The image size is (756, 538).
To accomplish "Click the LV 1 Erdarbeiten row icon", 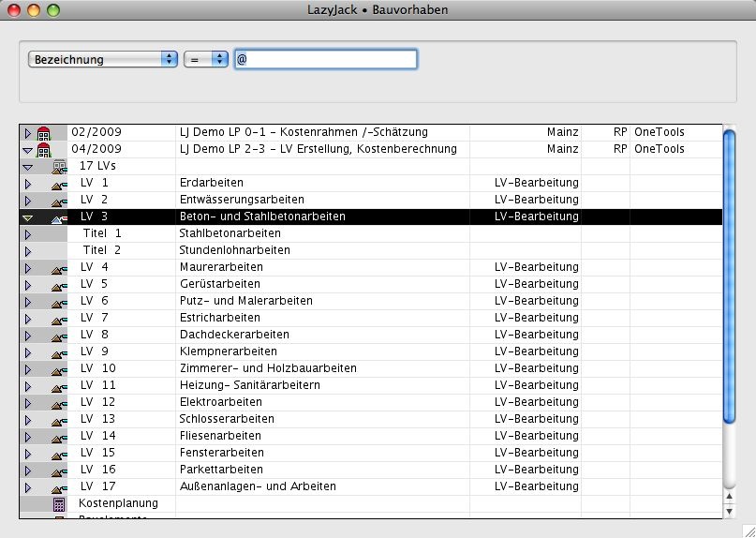I will click(x=59, y=185).
